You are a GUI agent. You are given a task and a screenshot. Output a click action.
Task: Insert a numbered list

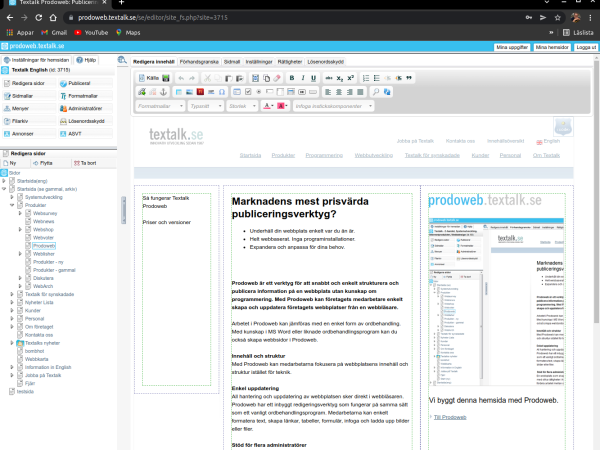(x=366, y=78)
